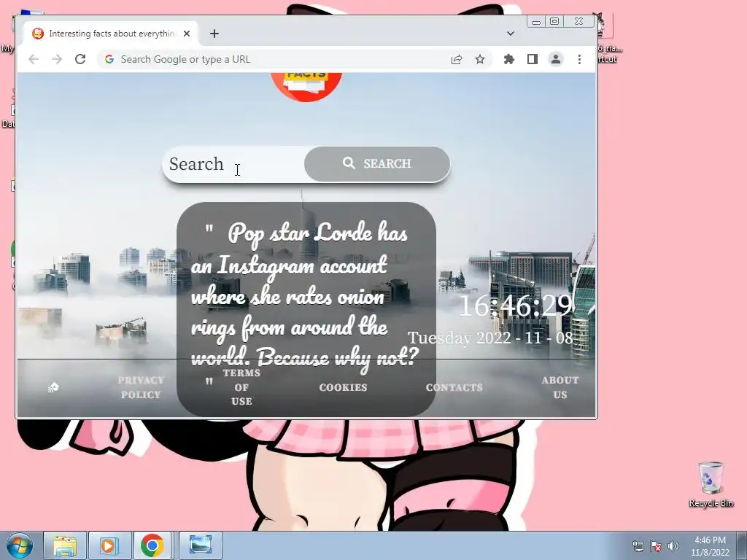Open the Chrome profile avatar
The image size is (747, 560).
(555, 59)
